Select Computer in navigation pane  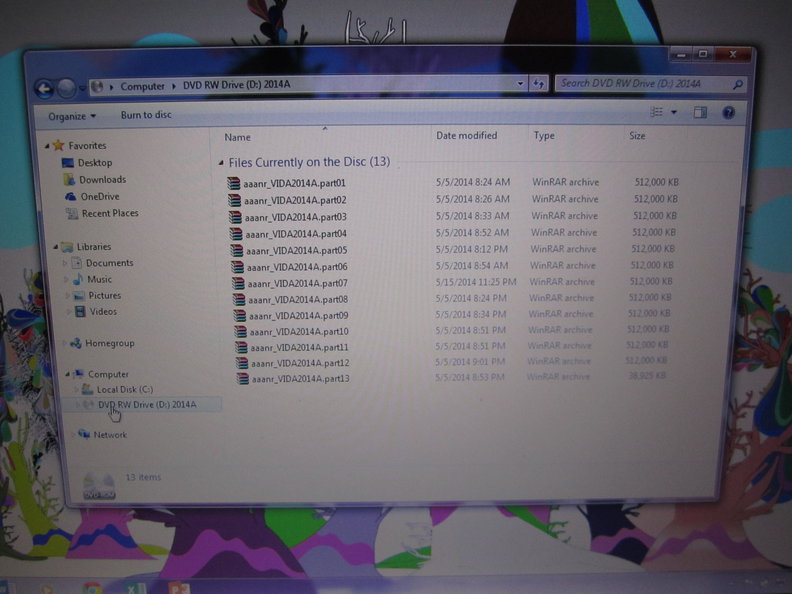108,374
